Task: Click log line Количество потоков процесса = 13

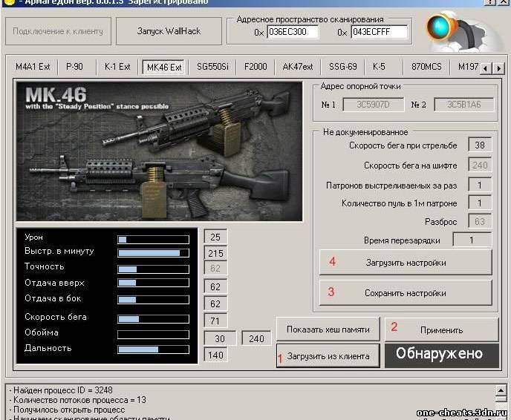Action: (80, 400)
